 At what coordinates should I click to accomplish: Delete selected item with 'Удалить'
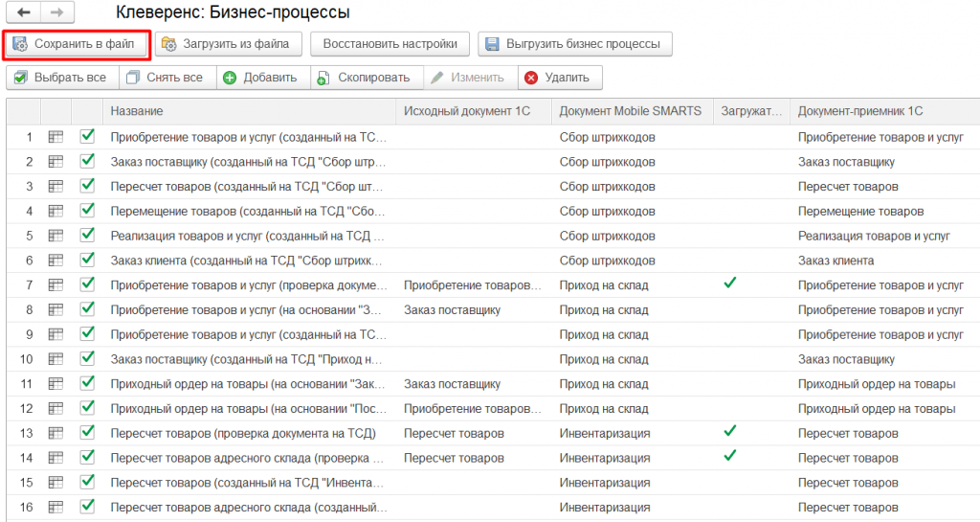click(x=560, y=78)
